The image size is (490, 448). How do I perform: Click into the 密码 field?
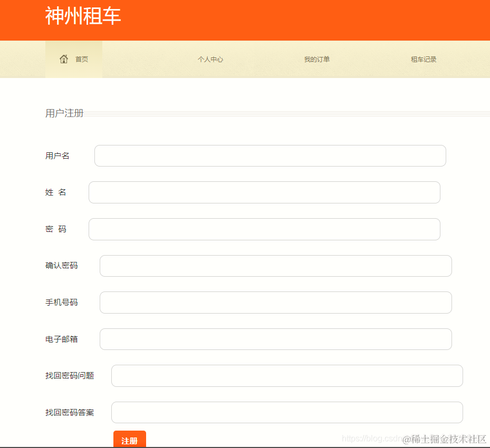264,229
